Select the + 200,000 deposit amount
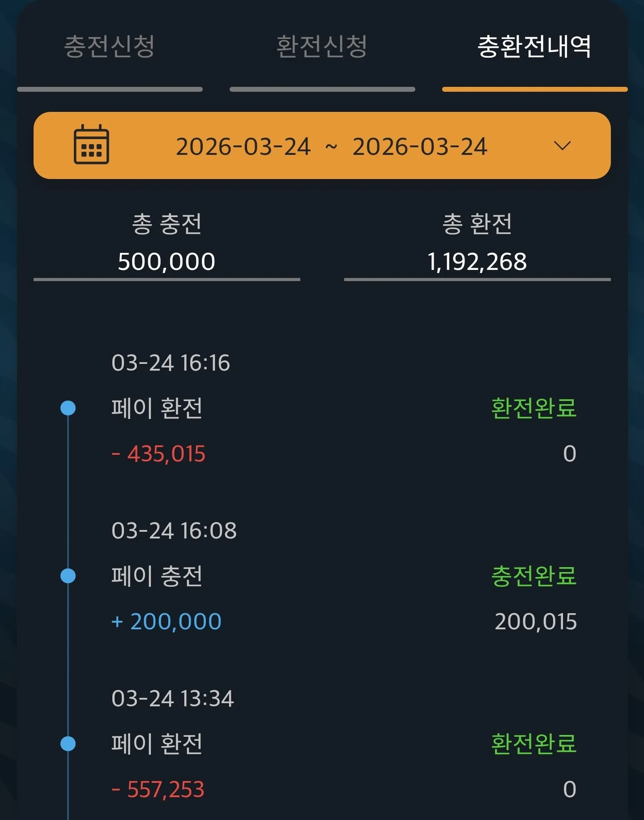Screen dimensions: 644x820 pos(166,622)
